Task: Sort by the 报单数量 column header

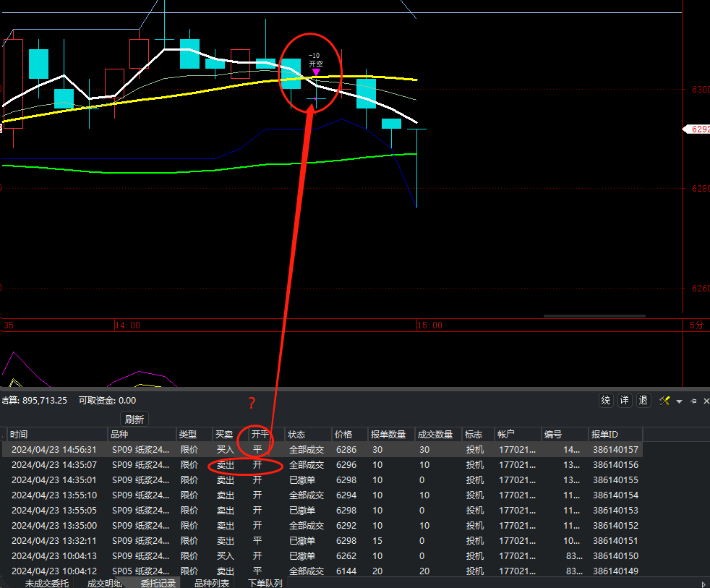Action: [392, 435]
